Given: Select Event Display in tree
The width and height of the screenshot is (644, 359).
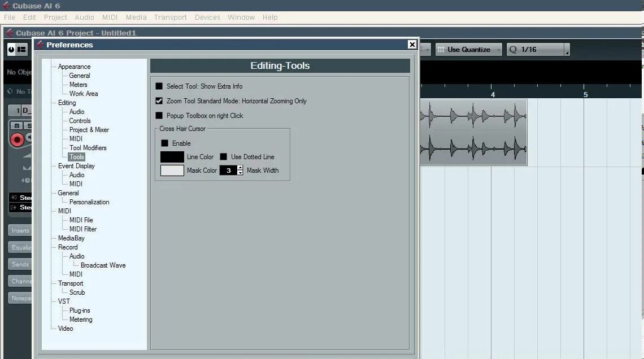Looking at the screenshot, I should coord(76,166).
